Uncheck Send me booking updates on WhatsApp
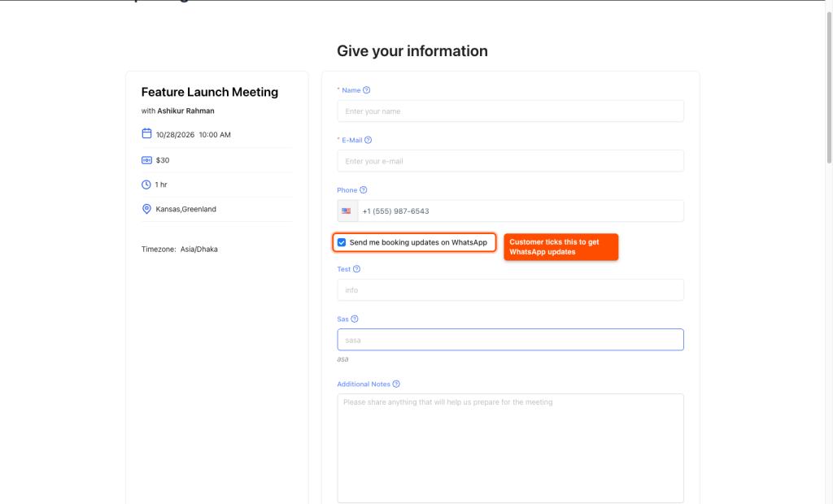 coord(342,242)
